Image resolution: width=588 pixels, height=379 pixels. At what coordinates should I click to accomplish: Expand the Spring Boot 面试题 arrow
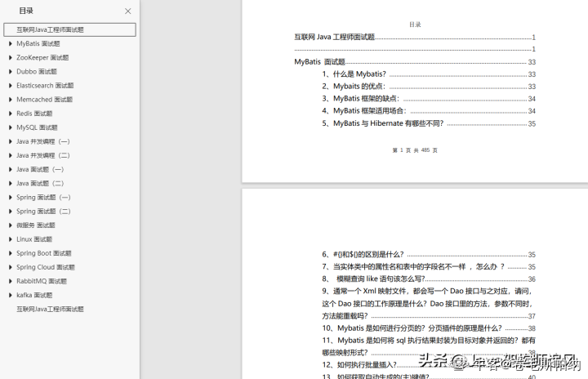point(11,253)
